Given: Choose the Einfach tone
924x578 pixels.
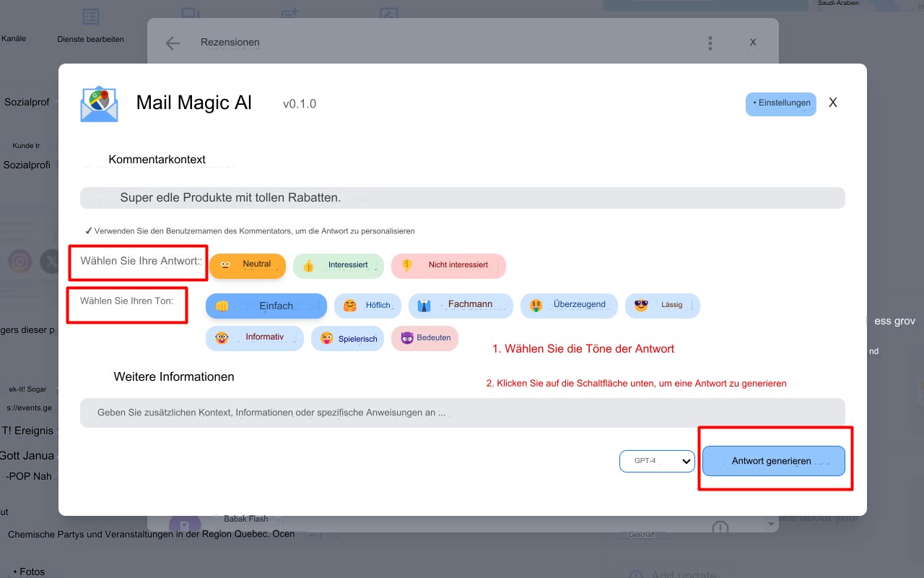Looking at the screenshot, I should (x=266, y=306).
